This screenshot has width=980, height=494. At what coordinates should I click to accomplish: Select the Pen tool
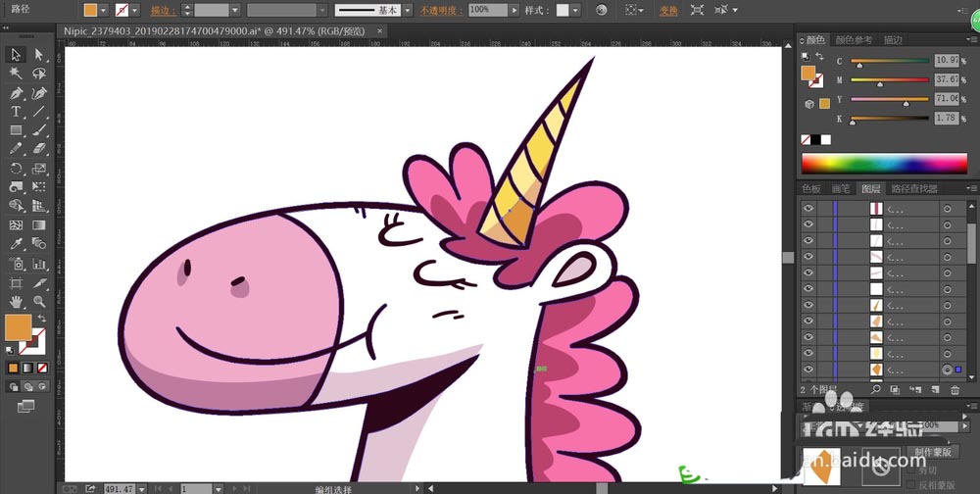16,93
